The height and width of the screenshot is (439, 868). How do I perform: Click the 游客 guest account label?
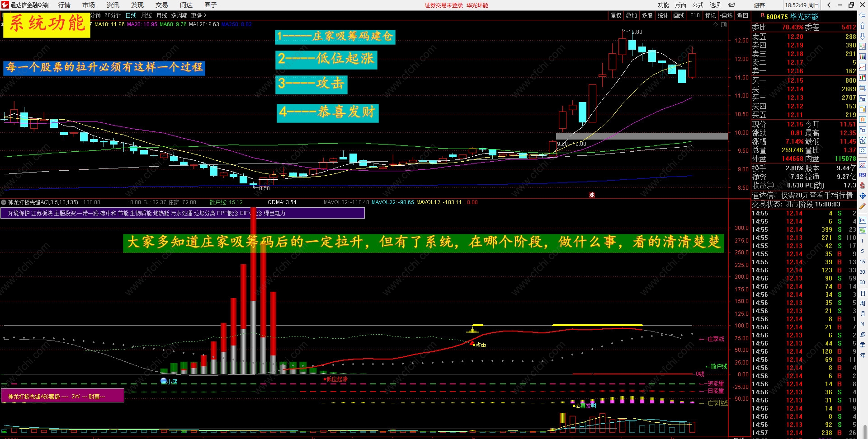point(759,5)
